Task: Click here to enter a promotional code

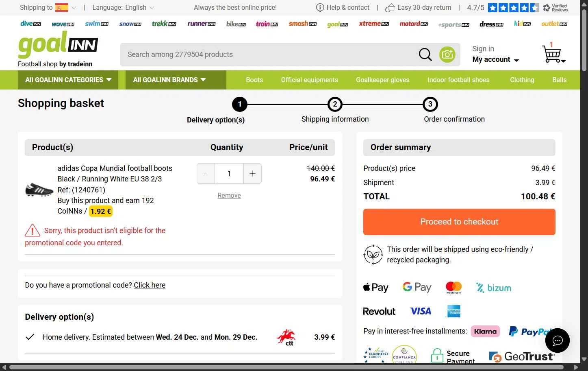Action: coord(150,285)
